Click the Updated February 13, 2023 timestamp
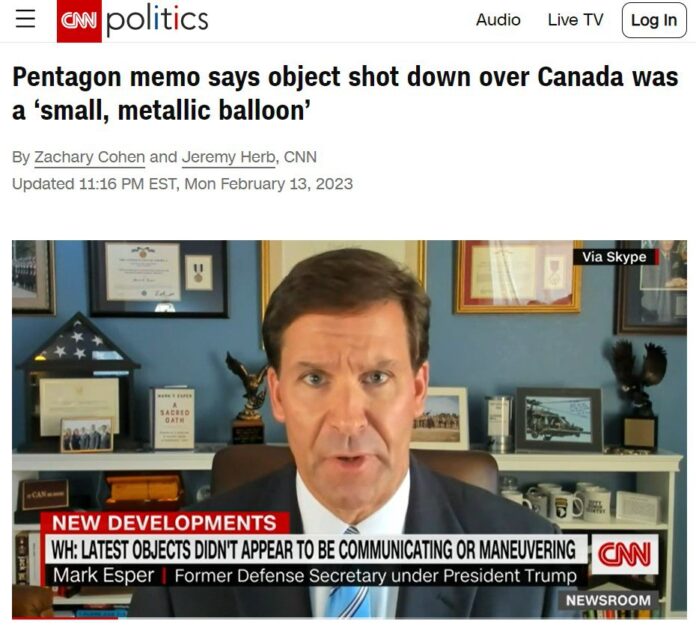Viewport: 696px width, 627px height. point(182,184)
